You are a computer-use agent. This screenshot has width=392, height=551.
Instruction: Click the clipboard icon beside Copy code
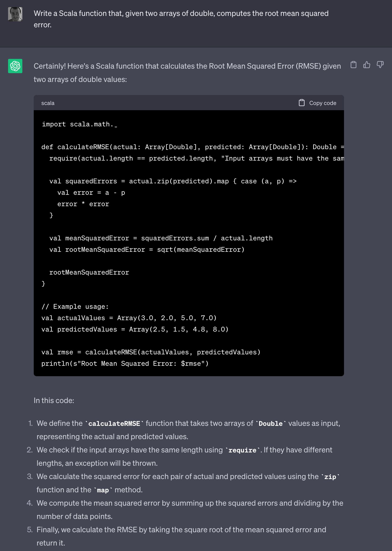click(x=301, y=103)
